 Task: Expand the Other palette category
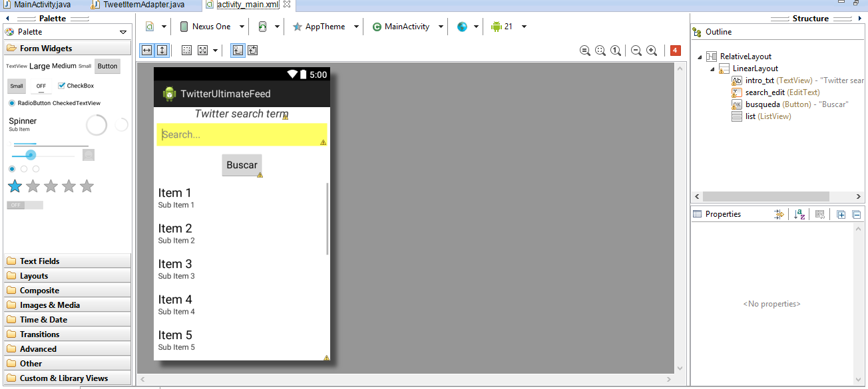tap(67, 364)
